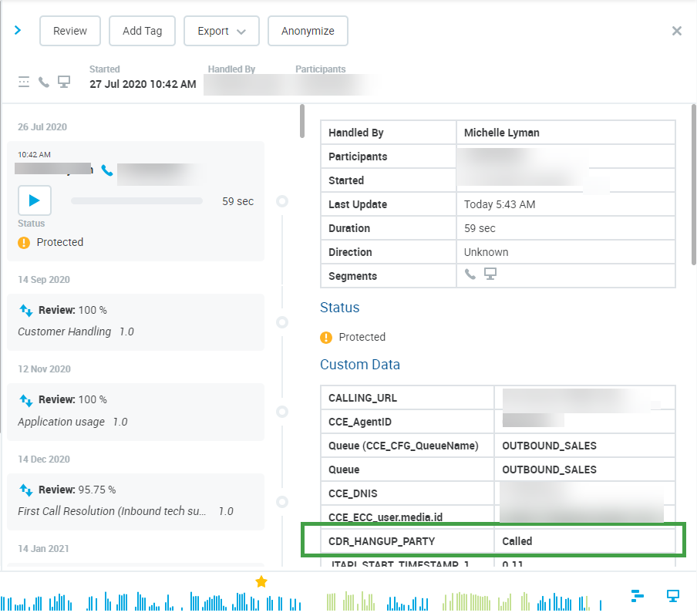Image resolution: width=697 pixels, height=616 pixels.
Task: Click the screen icon at bottom right
Action: click(x=672, y=595)
